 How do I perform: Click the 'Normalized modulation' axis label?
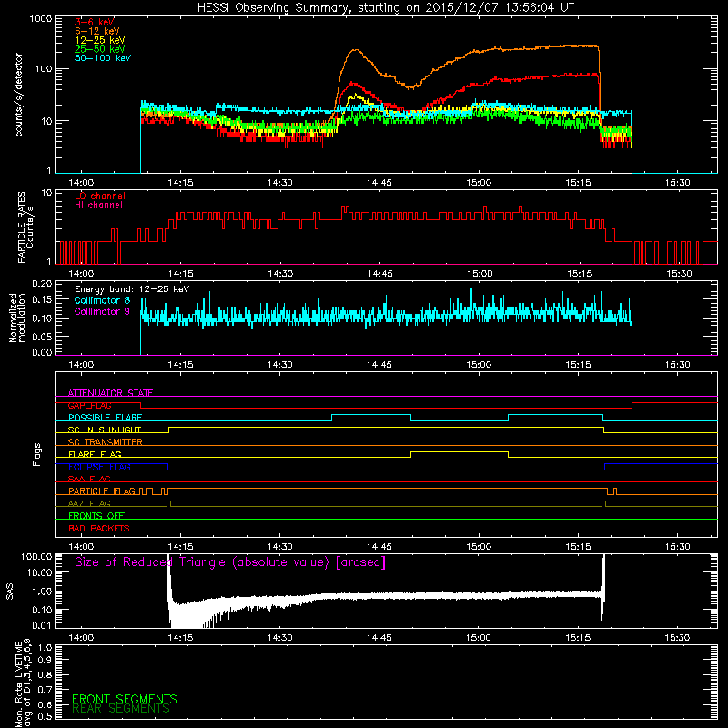coord(16,318)
